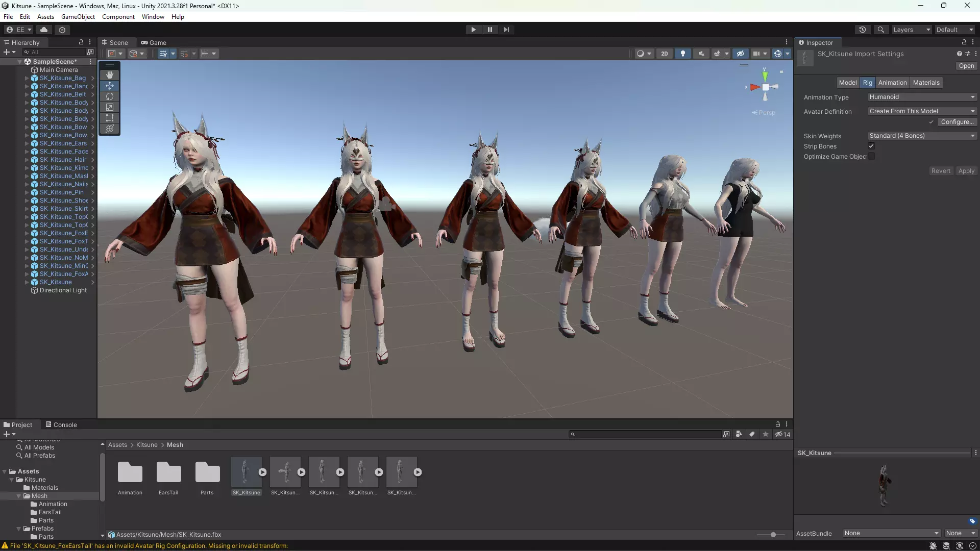The image size is (980, 551).
Task: Open the EarsTail folder thumbnail
Action: tap(168, 472)
